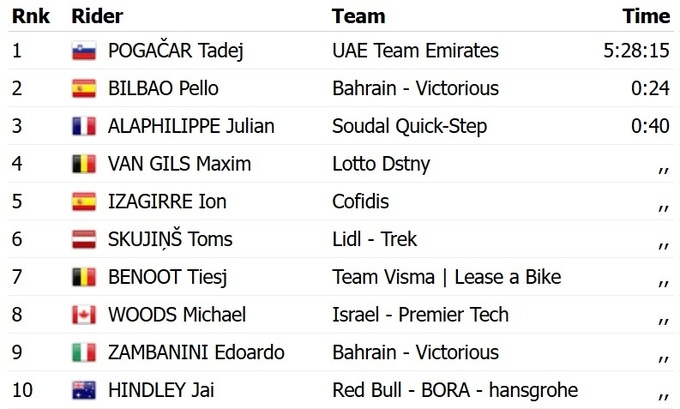
Task: Open VAN GILS Maxim rider page
Action: [x=179, y=164]
